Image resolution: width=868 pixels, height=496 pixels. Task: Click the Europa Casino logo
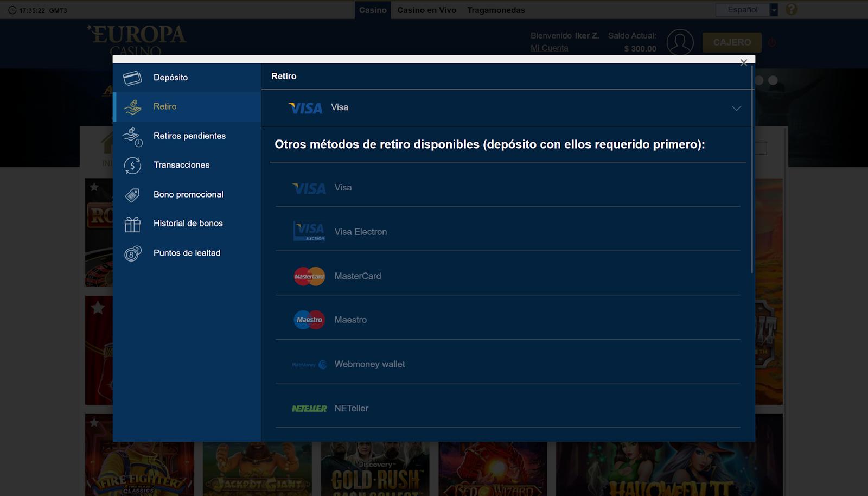pyautogui.click(x=136, y=40)
